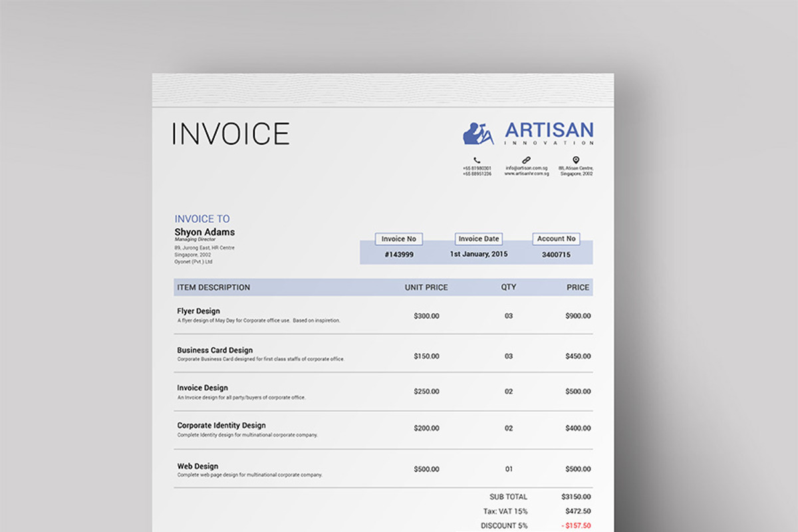Viewport: 798px width, 532px height.
Task: Click the ITEM DESCRIPTION column header
Action: 213,287
